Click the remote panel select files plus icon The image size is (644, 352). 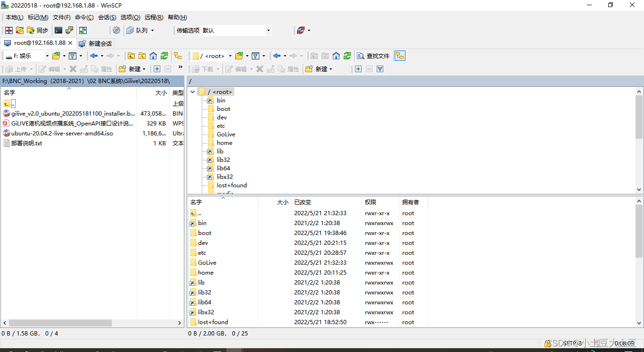point(358,69)
